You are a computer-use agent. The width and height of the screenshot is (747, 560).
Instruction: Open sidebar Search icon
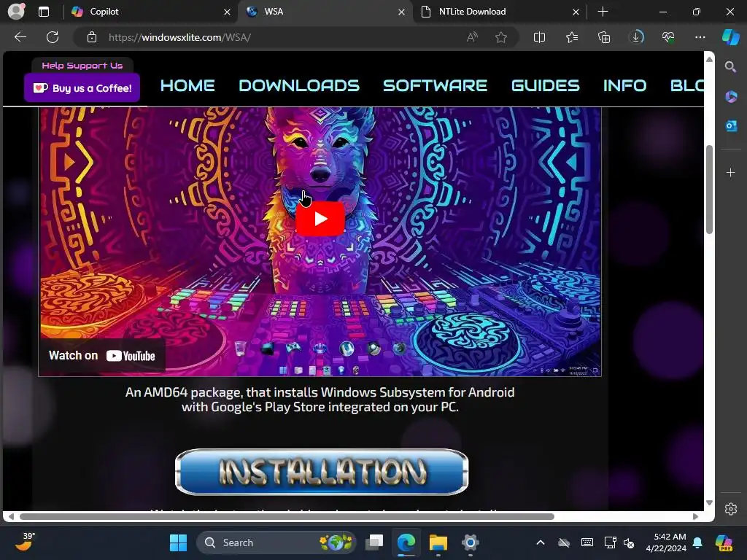click(x=730, y=66)
